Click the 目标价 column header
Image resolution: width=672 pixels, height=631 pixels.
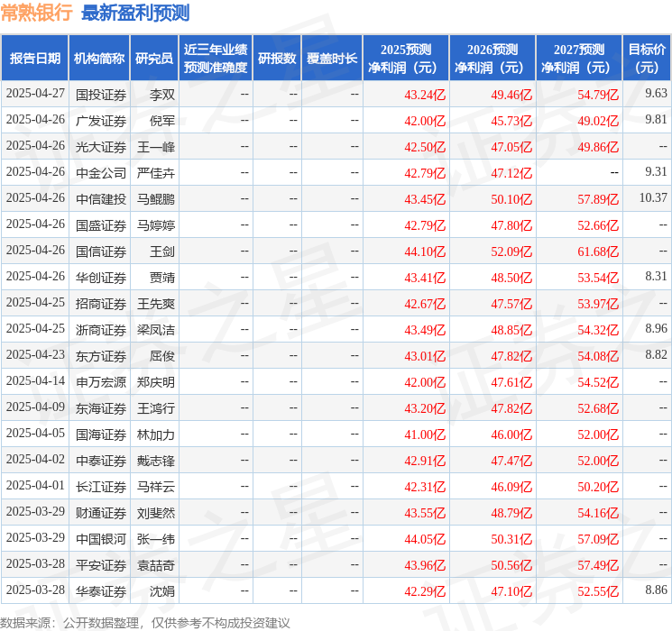tap(647, 59)
